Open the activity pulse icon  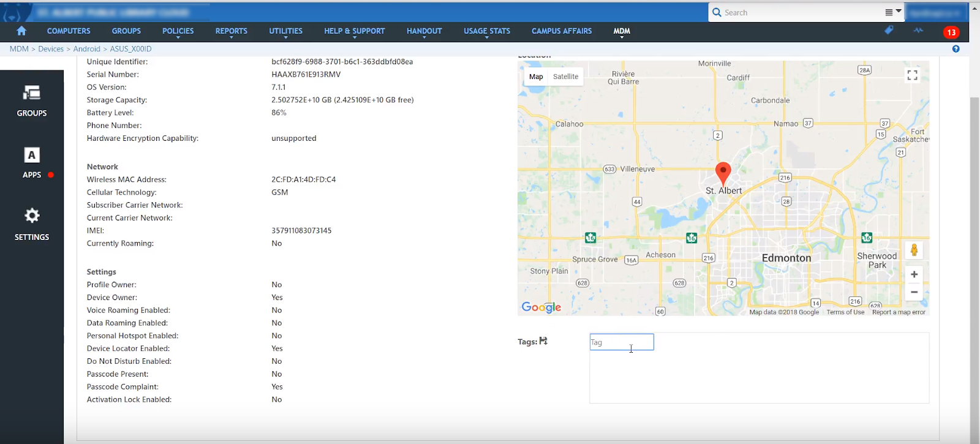click(x=918, y=30)
